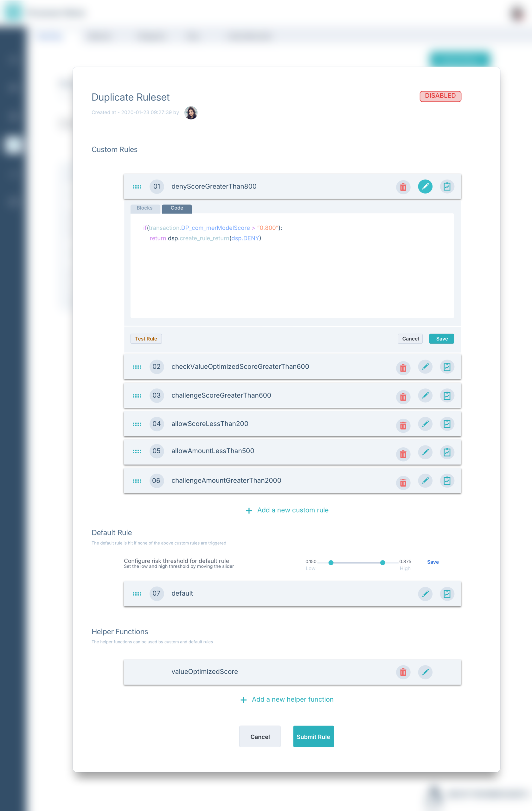Switch to the Blocks tab
Viewport: 532px width, 811px height.
(145, 208)
